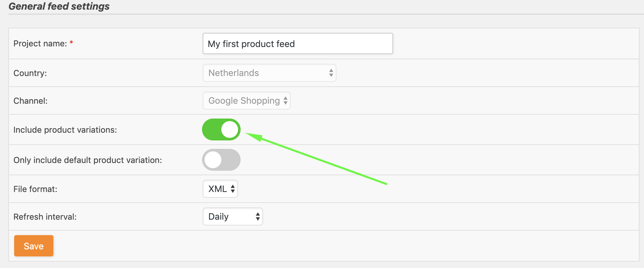The width and height of the screenshot is (644, 268).
Task: Open the Refresh interval dropdown set to Daily
Action: click(x=232, y=216)
